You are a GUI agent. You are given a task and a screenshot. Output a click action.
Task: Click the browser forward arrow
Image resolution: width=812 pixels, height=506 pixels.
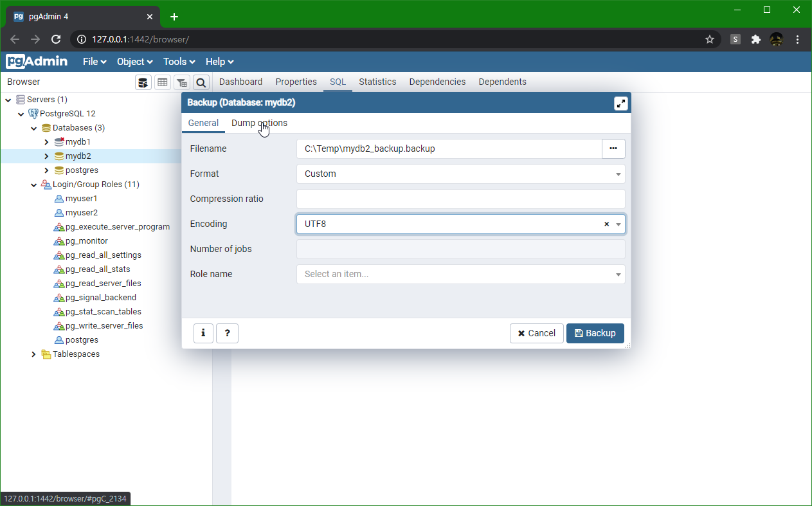point(35,39)
